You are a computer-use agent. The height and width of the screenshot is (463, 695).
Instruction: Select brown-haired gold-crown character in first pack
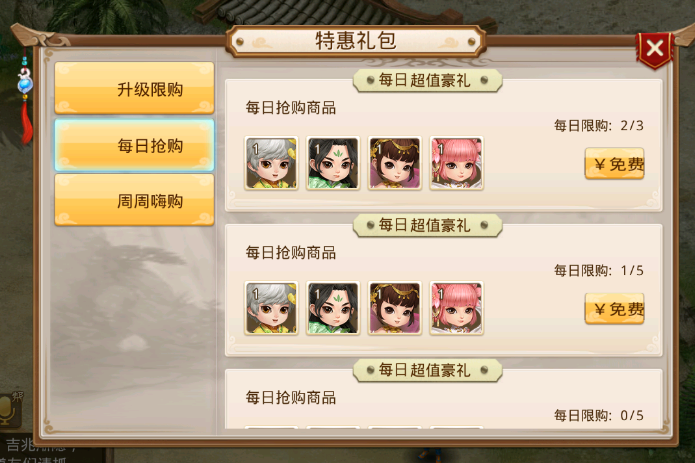tap(394, 163)
